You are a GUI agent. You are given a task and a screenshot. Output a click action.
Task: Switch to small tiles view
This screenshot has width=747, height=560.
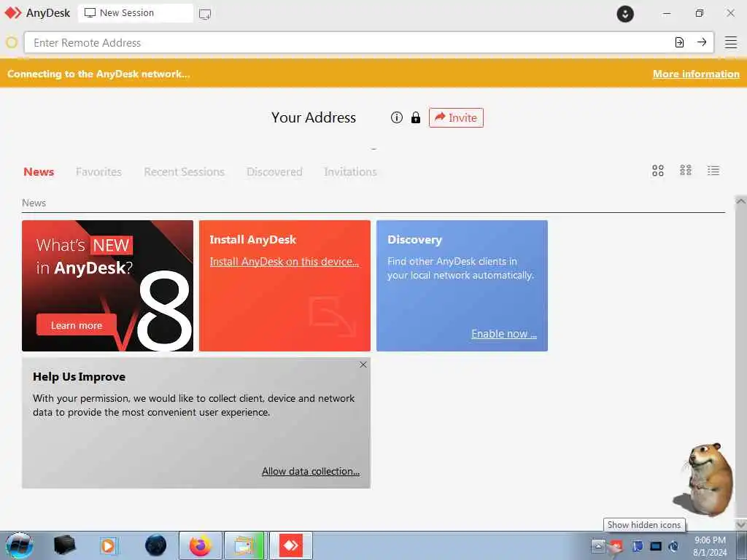pyautogui.click(x=686, y=170)
